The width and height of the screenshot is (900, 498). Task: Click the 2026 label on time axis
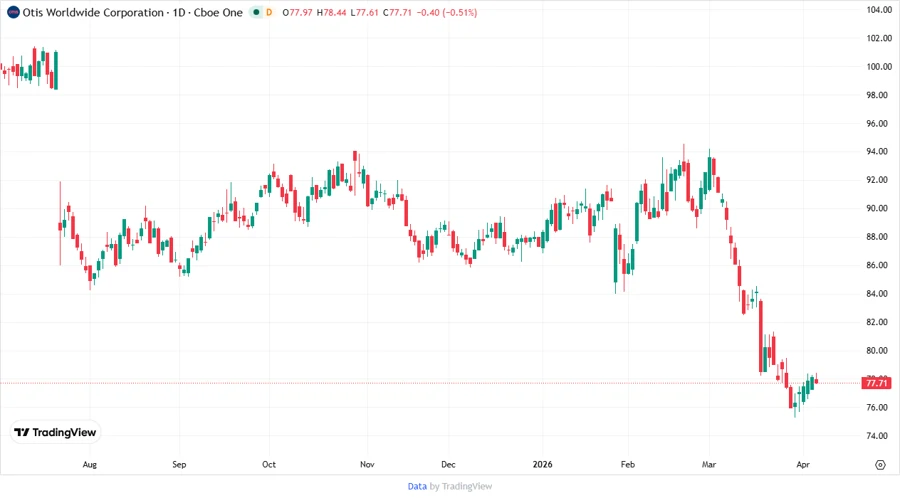pyautogui.click(x=542, y=464)
